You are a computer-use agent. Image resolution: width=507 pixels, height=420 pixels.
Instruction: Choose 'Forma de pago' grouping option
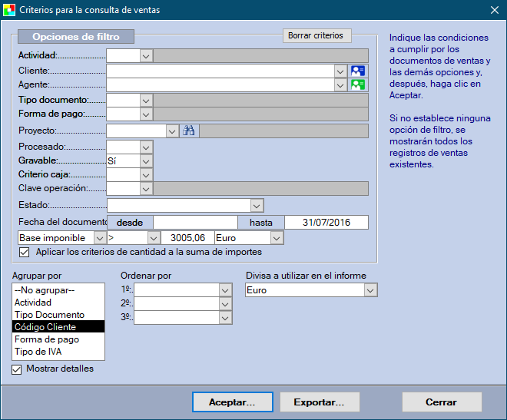(x=47, y=339)
